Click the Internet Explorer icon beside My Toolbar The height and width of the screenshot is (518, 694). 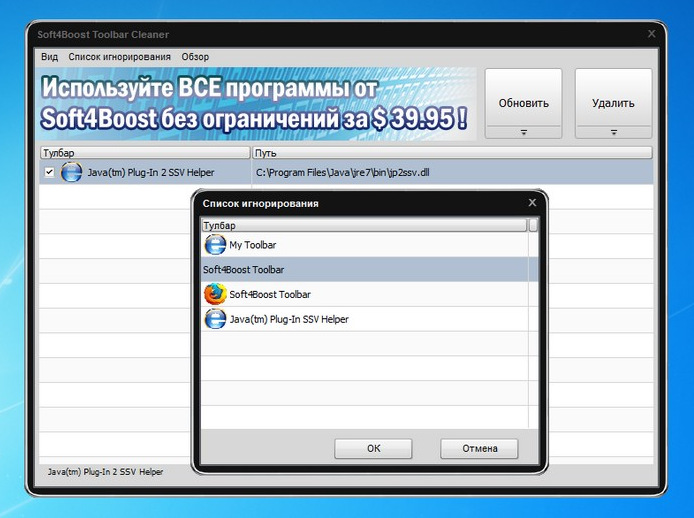coord(215,245)
